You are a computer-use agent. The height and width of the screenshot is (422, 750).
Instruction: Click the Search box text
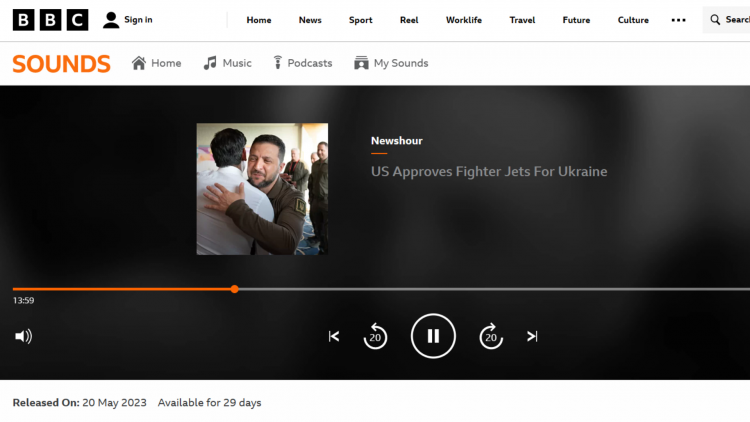(738, 20)
